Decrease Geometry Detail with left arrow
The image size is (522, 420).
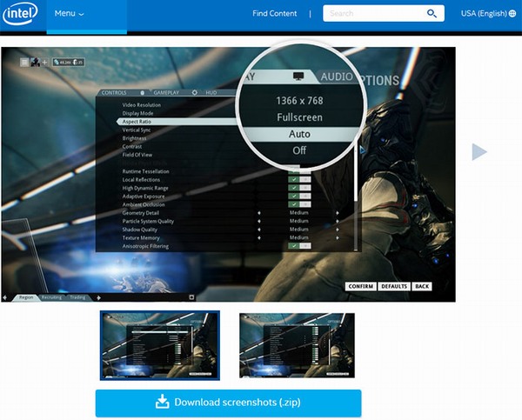259,213
